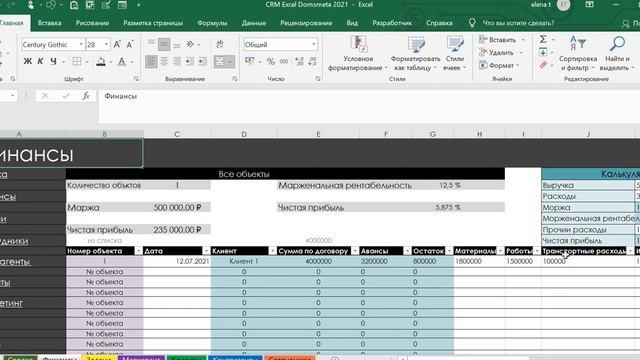Open Форматировать как таблицу gallery
The image size is (640, 360).
[416, 54]
